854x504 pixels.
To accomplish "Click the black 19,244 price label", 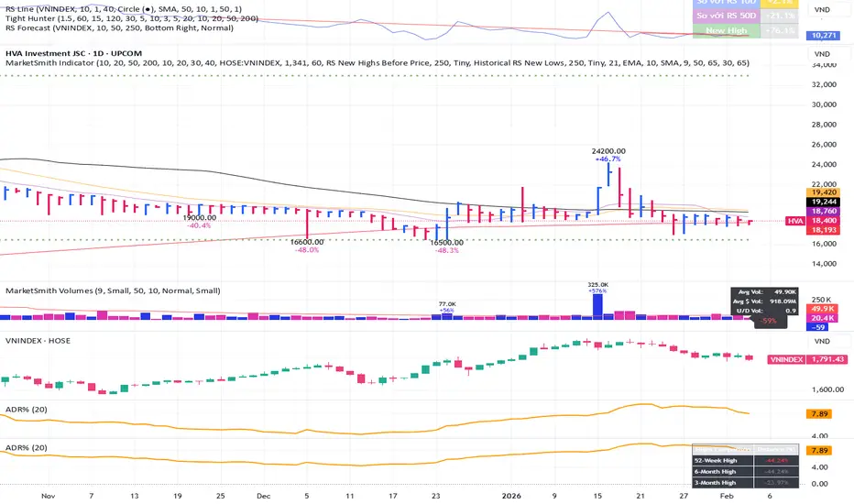I will pyautogui.click(x=824, y=202).
